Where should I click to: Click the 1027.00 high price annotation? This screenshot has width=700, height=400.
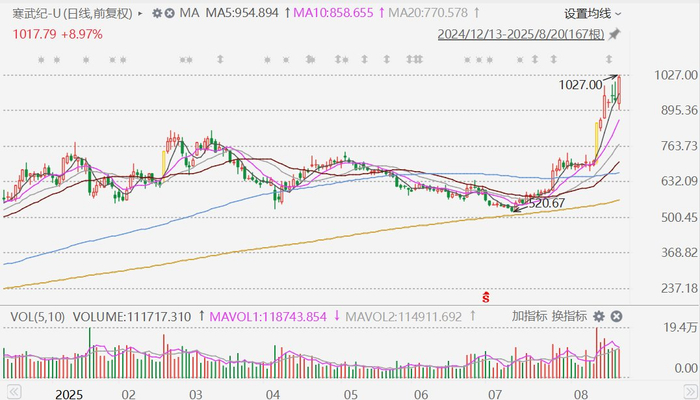[x=580, y=84]
